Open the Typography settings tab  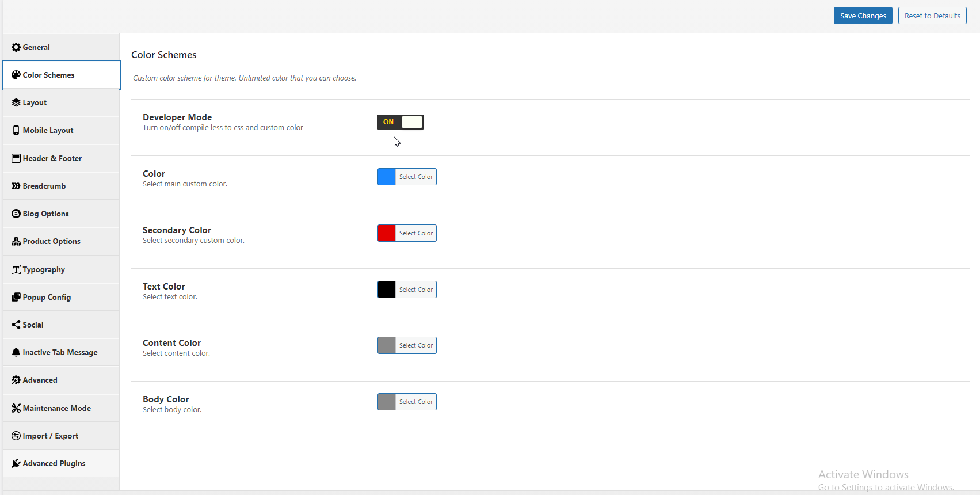click(x=44, y=269)
